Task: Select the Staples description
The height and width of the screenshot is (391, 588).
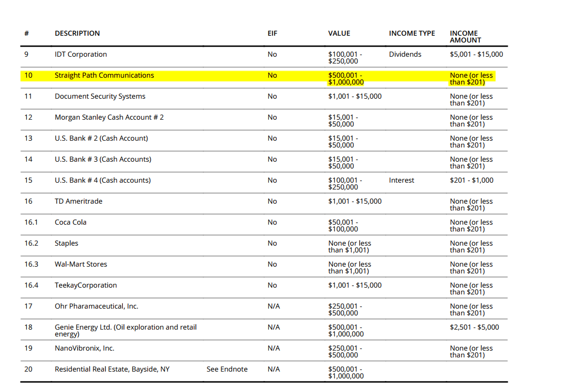Action: (66, 244)
